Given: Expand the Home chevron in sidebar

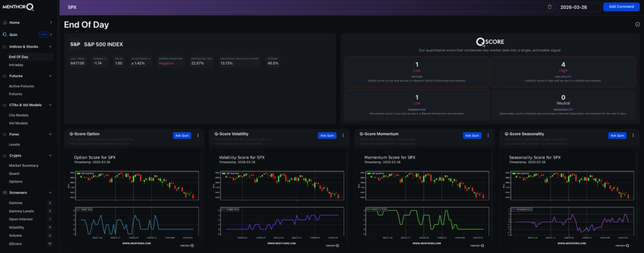Looking at the screenshot, I should click(x=51, y=23).
